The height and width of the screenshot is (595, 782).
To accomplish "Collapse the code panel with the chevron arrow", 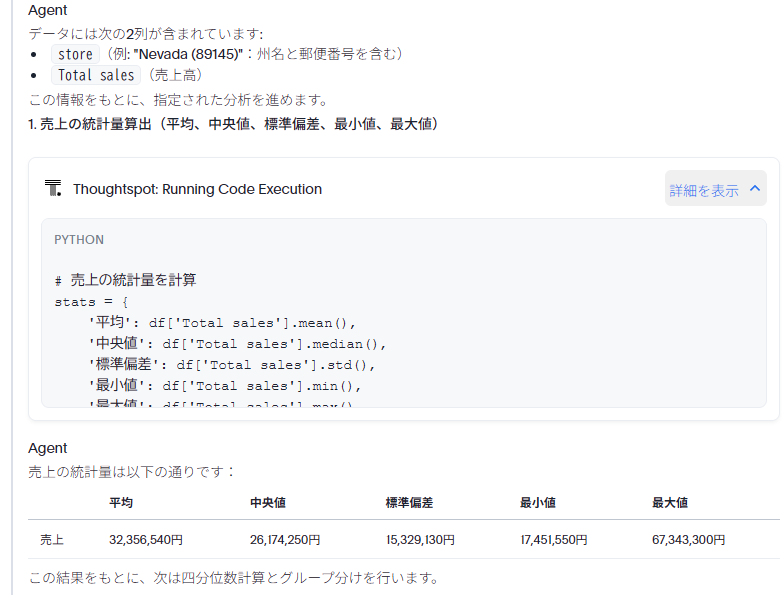I will point(755,188).
